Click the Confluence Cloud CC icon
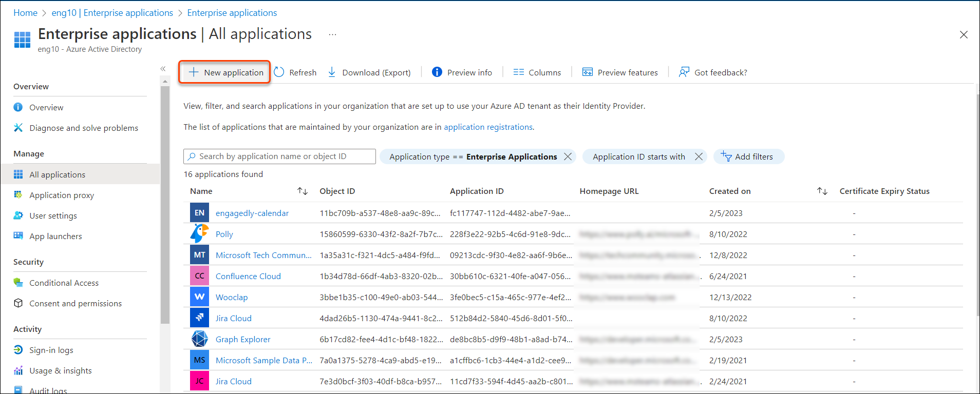Screen dimensions: 980x394 pyautogui.click(x=199, y=275)
